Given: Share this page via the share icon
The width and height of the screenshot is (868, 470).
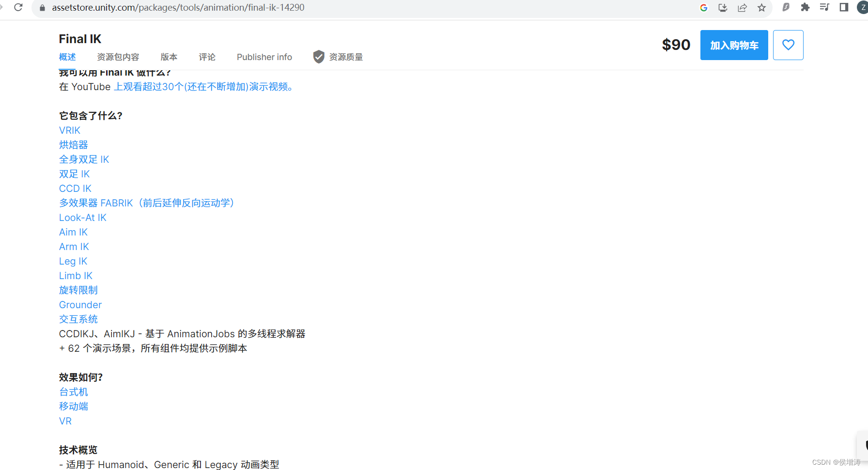Looking at the screenshot, I should (742, 8).
